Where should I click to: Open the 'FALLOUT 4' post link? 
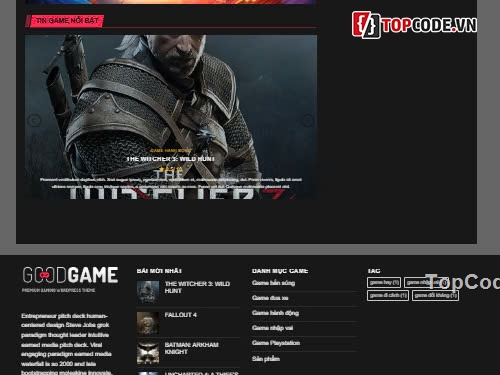(x=181, y=315)
